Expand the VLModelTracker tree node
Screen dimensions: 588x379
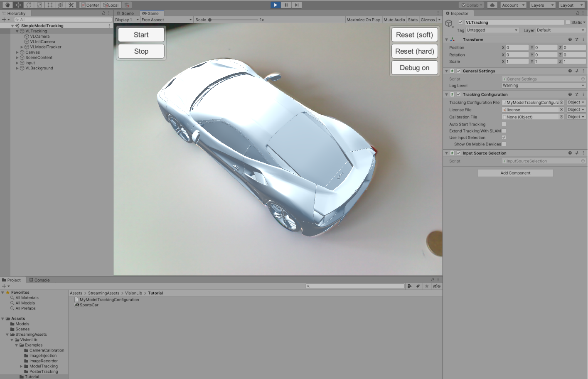pos(22,47)
